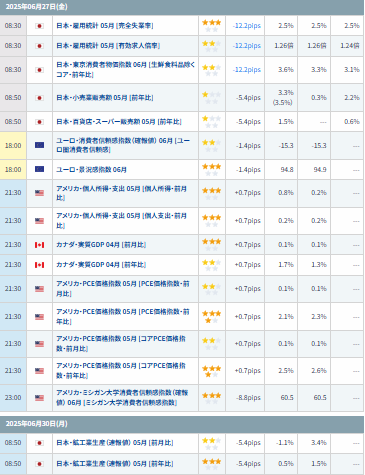Open PCE価格指数 前年比 link
Image resolution: width=365 pixels, height=475 pixels.
click(x=123, y=317)
